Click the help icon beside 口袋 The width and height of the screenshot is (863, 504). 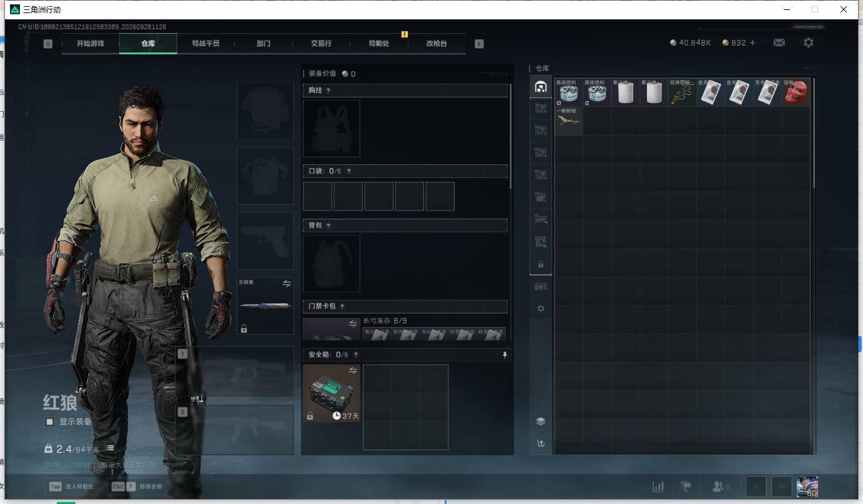pyautogui.click(x=348, y=171)
